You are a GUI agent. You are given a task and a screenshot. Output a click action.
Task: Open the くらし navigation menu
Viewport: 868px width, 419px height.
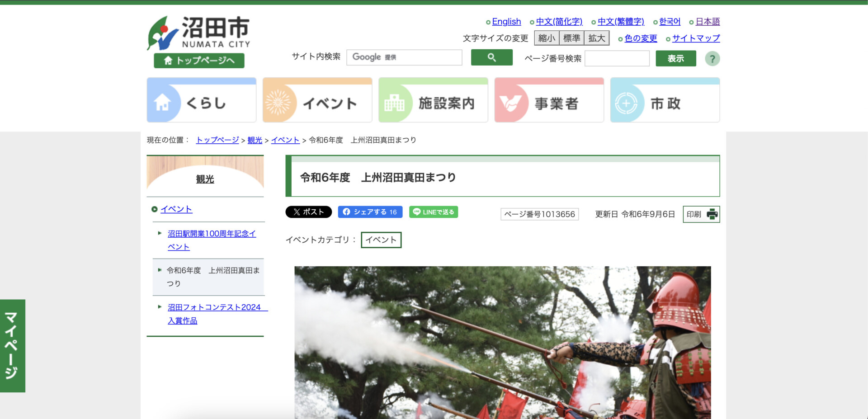click(x=201, y=100)
